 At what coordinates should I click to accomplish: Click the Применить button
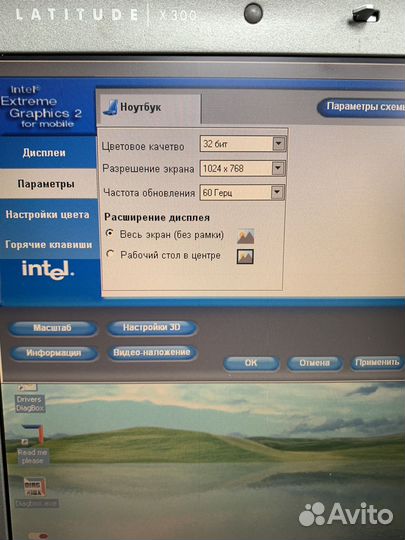[x=377, y=363]
